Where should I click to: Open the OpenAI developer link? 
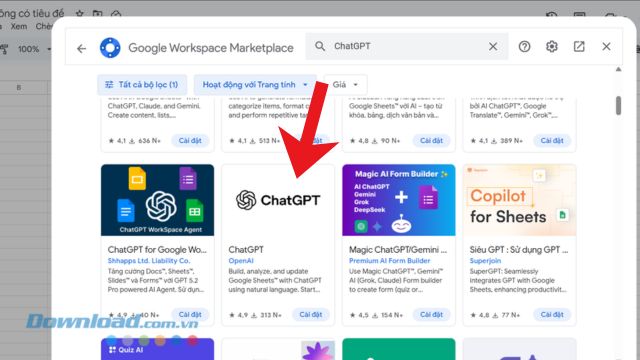tap(241, 260)
